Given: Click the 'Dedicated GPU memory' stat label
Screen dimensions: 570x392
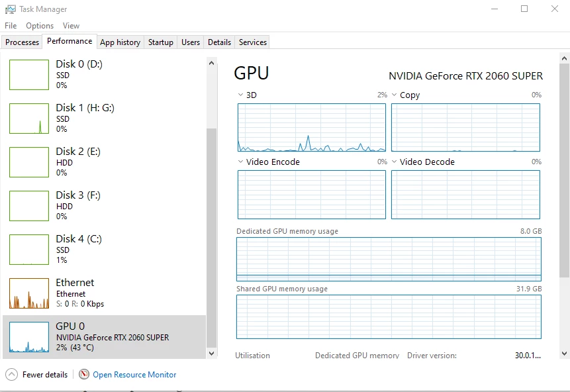Looking at the screenshot, I should click(357, 356).
